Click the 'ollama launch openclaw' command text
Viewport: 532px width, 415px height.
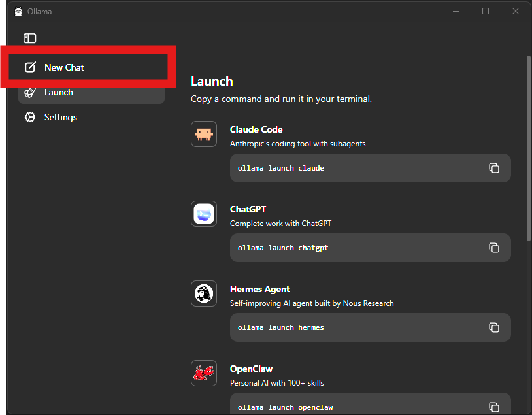pyautogui.click(x=286, y=407)
